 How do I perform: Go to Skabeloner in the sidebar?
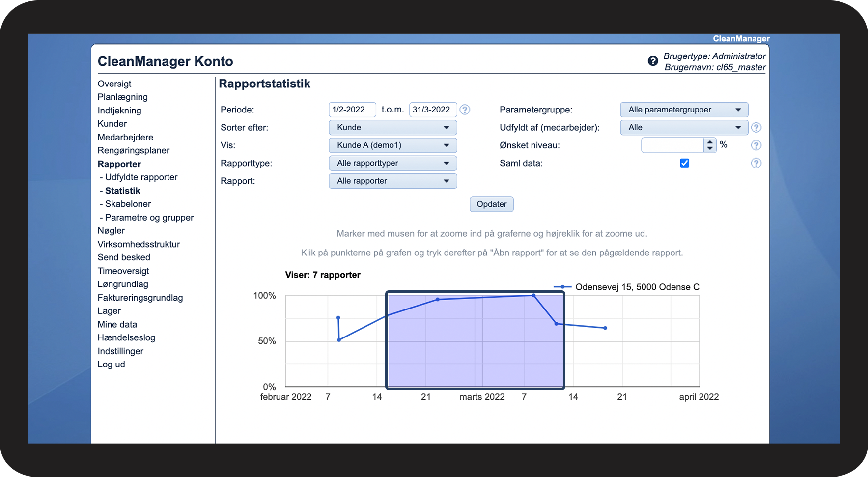pos(128,204)
